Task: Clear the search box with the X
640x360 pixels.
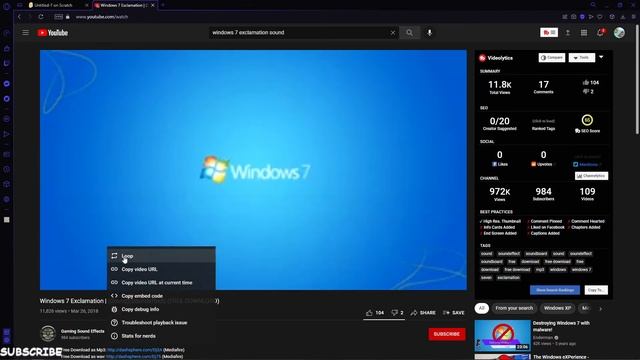Action: [x=393, y=33]
